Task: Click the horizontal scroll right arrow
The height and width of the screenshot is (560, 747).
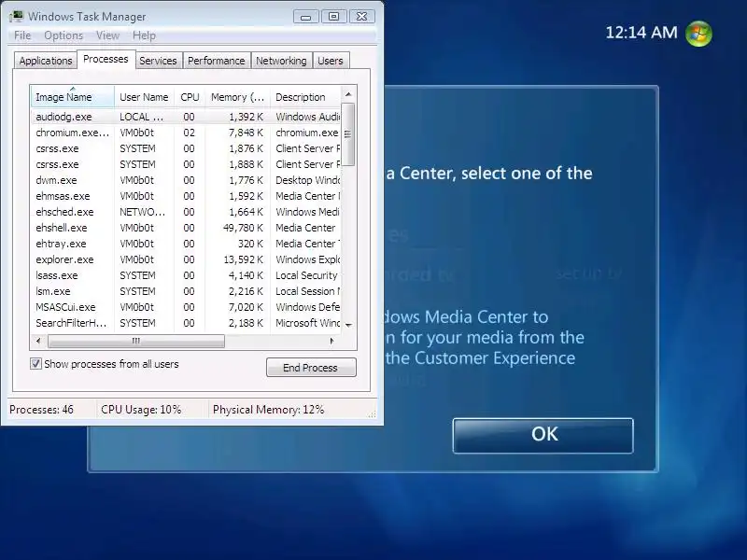Action: pyautogui.click(x=332, y=341)
